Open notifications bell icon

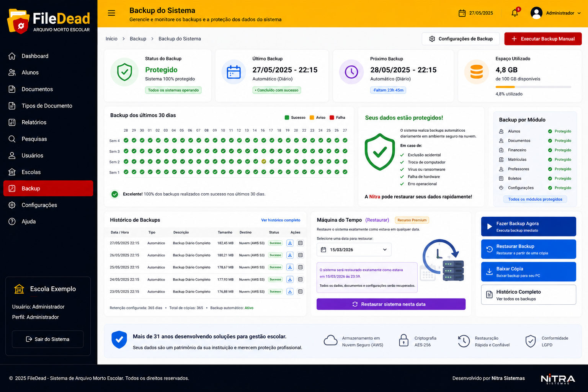515,13
